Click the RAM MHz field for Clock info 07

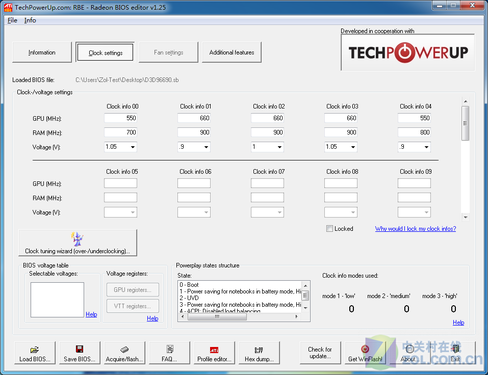tap(267, 198)
